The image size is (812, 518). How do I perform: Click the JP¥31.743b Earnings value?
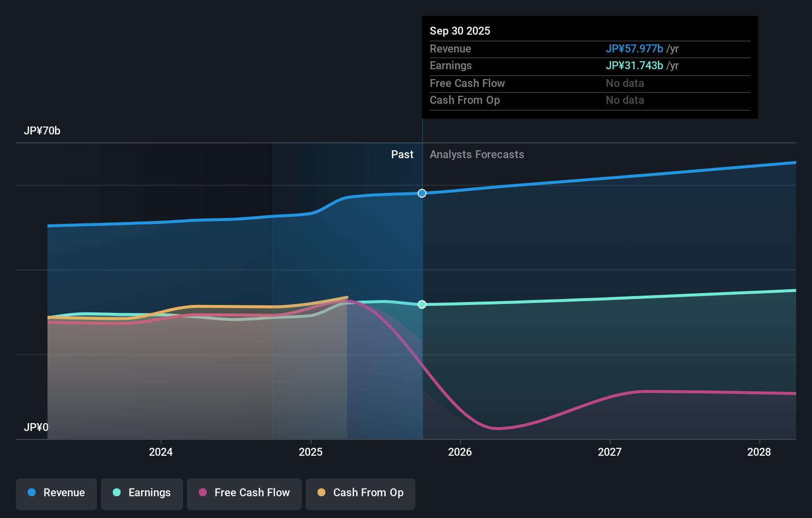click(634, 65)
